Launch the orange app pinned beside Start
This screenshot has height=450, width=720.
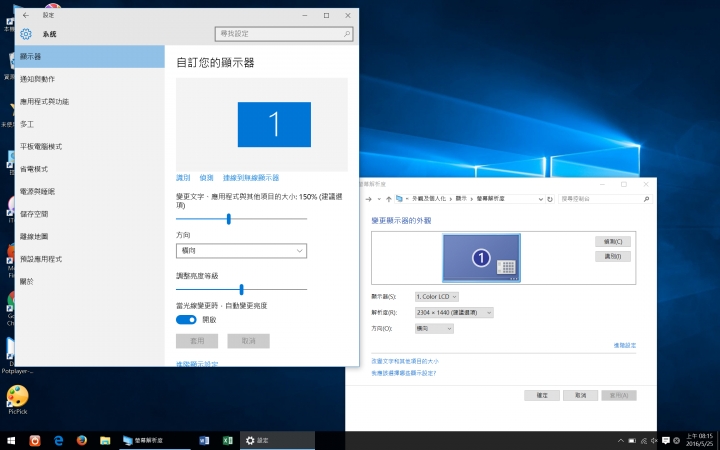[x=35, y=441]
